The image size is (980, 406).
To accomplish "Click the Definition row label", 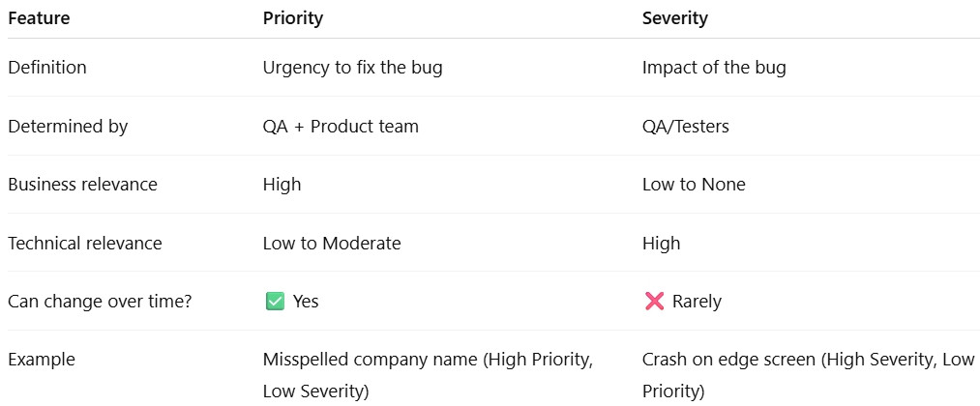I will [x=46, y=68].
